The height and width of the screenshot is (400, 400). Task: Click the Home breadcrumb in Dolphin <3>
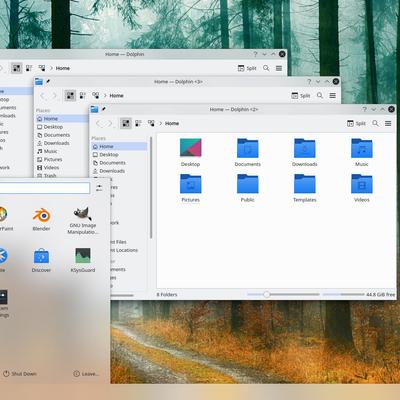coord(117,96)
